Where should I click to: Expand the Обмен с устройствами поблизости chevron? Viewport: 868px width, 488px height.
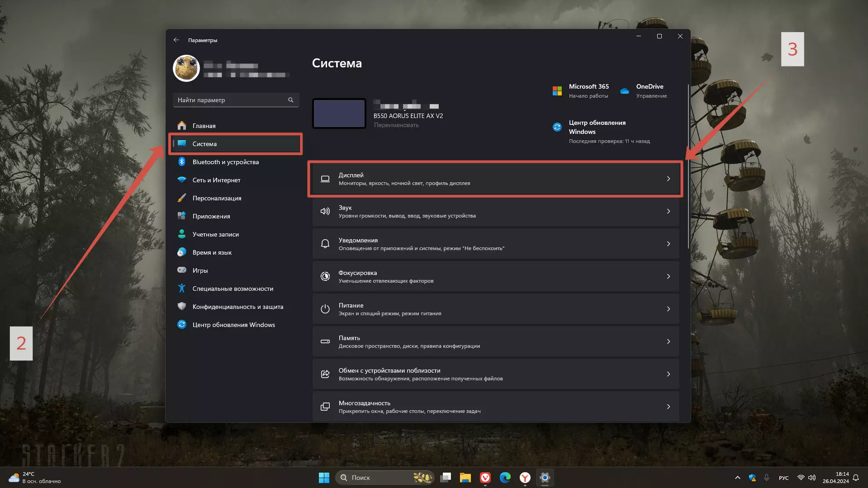coord(669,374)
